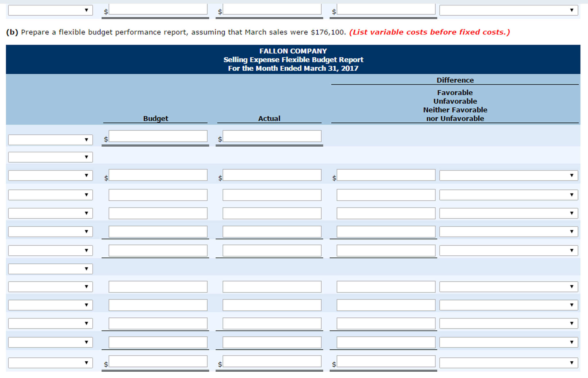This screenshot has width=588, height=378.
Task: Open first row label dropdown under Budget header
Action: 50,140
